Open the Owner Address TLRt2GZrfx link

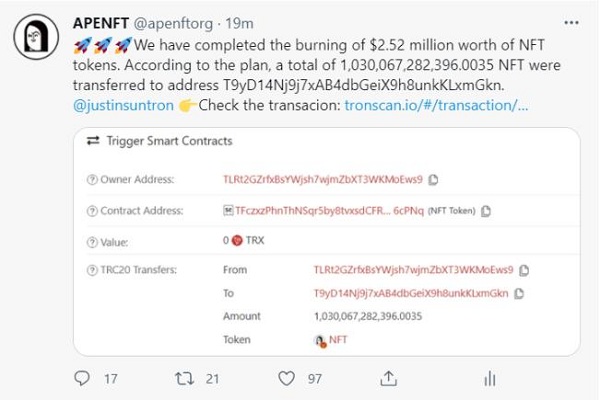[x=324, y=180]
